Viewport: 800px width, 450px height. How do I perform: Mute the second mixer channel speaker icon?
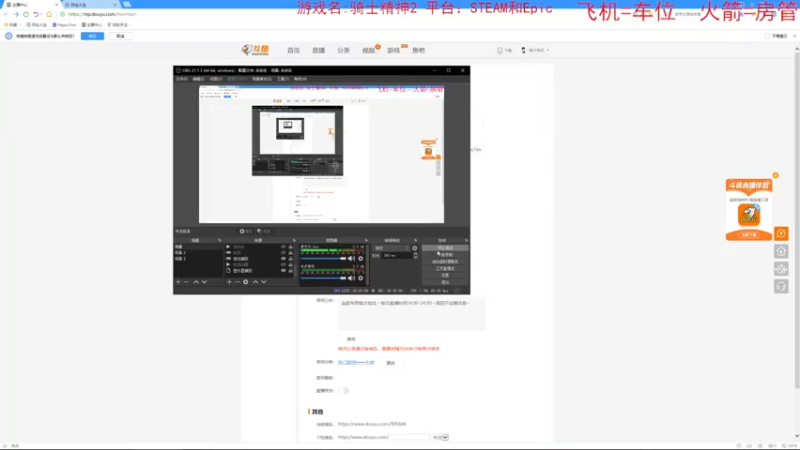[x=351, y=278]
